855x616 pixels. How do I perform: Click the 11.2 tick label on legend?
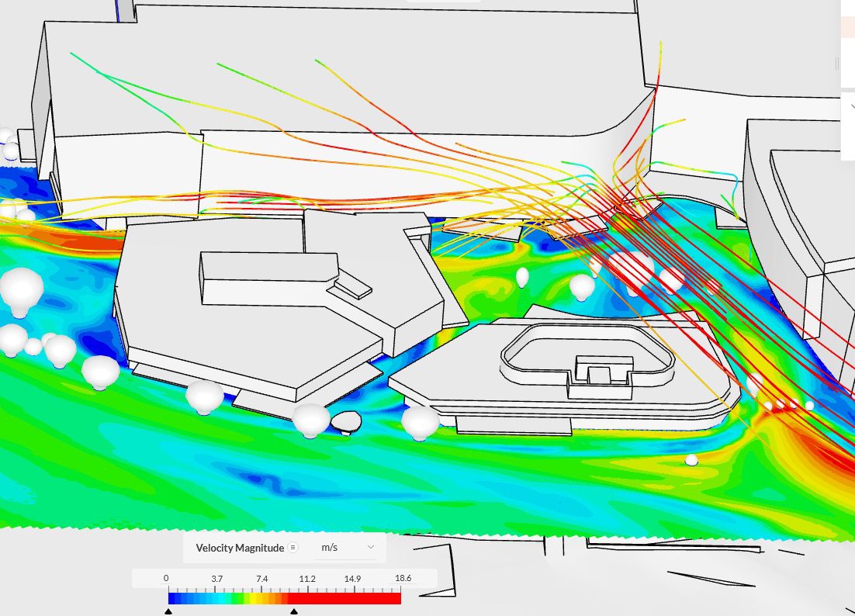coord(307,579)
